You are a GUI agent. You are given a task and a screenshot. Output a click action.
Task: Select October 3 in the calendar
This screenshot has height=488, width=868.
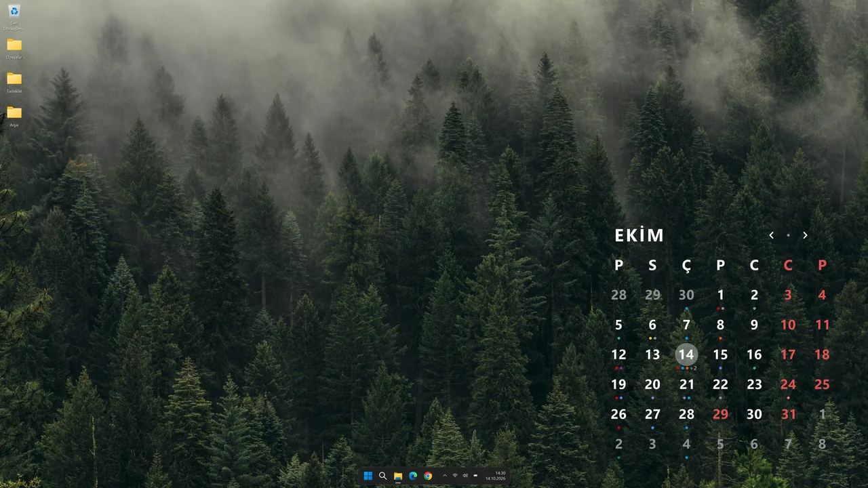coord(788,295)
